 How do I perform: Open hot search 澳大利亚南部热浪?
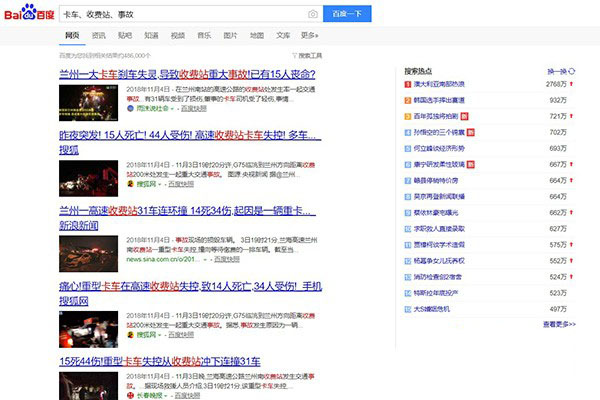439,86
